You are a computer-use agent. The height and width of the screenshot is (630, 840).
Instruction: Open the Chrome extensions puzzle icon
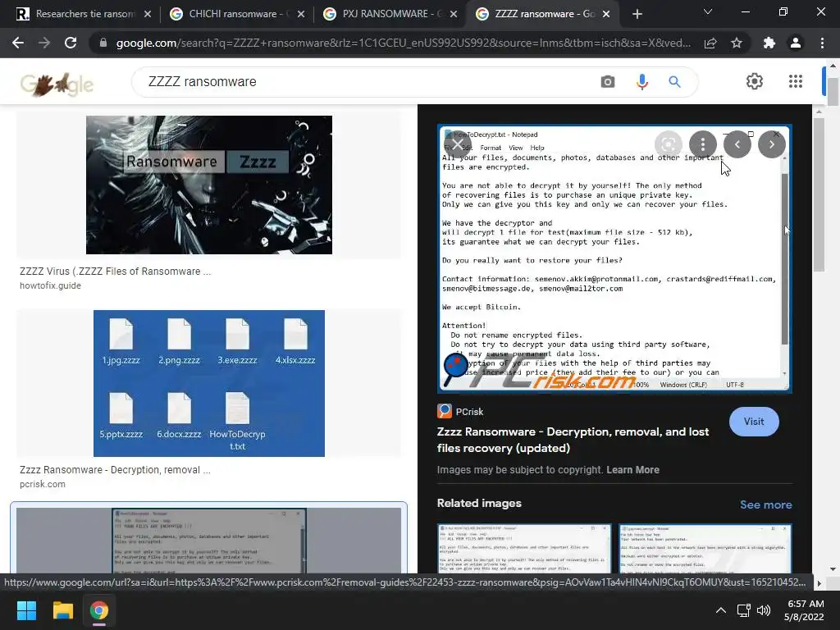[769, 43]
